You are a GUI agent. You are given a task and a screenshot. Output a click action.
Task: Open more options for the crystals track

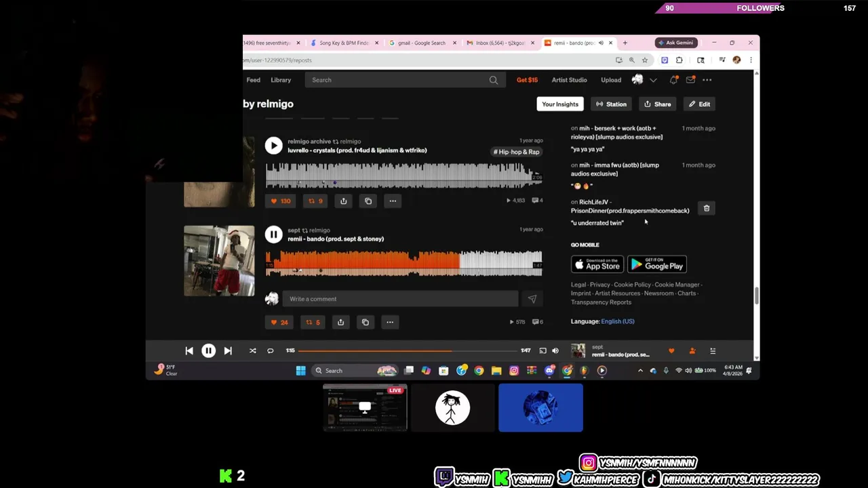click(393, 201)
